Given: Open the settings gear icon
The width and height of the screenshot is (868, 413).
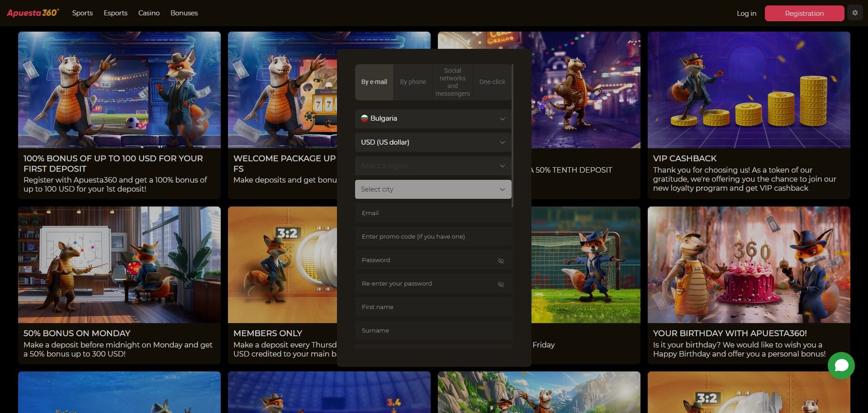Looking at the screenshot, I should (x=855, y=13).
